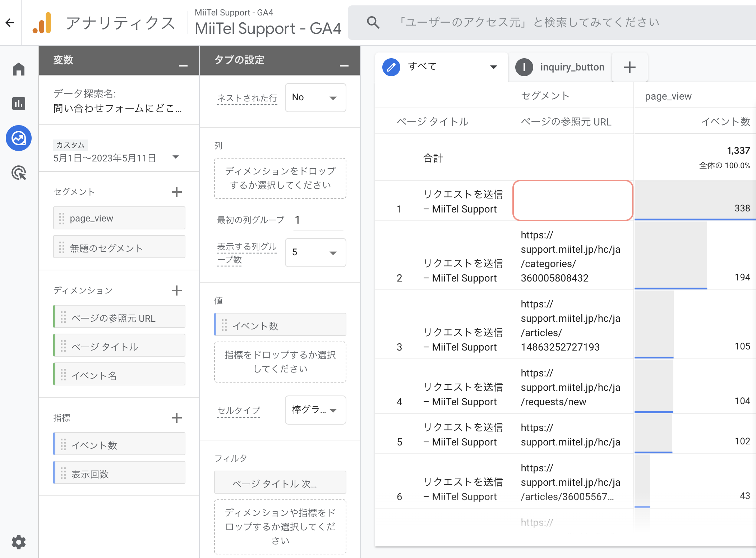This screenshot has width=756, height=558.
Task: Open the Reports bar chart icon
Action: pyautogui.click(x=19, y=104)
